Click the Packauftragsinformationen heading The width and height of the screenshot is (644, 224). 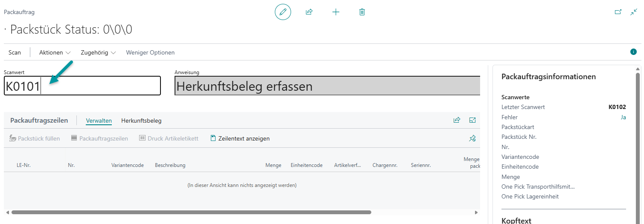pyautogui.click(x=548, y=77)
